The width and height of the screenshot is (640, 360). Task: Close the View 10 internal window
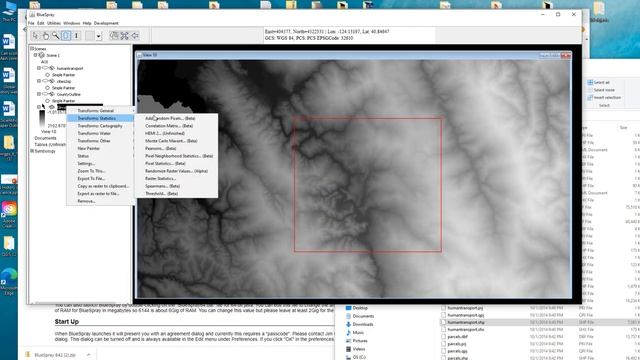(x=566, y=55)
